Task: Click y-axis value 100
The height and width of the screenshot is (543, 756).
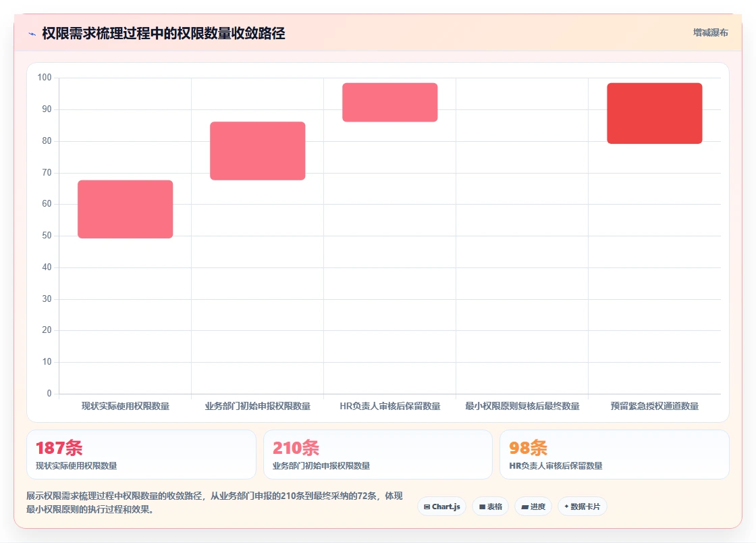Action: coord(45,78)
